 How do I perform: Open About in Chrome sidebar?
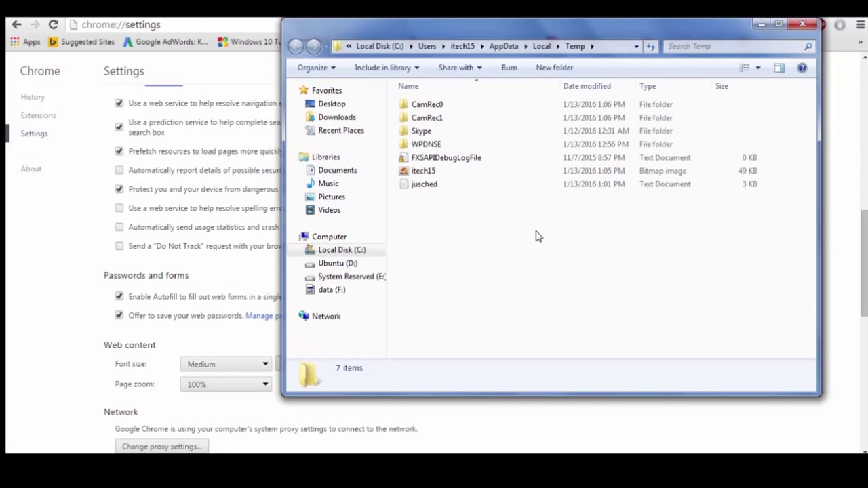[31, 169]
